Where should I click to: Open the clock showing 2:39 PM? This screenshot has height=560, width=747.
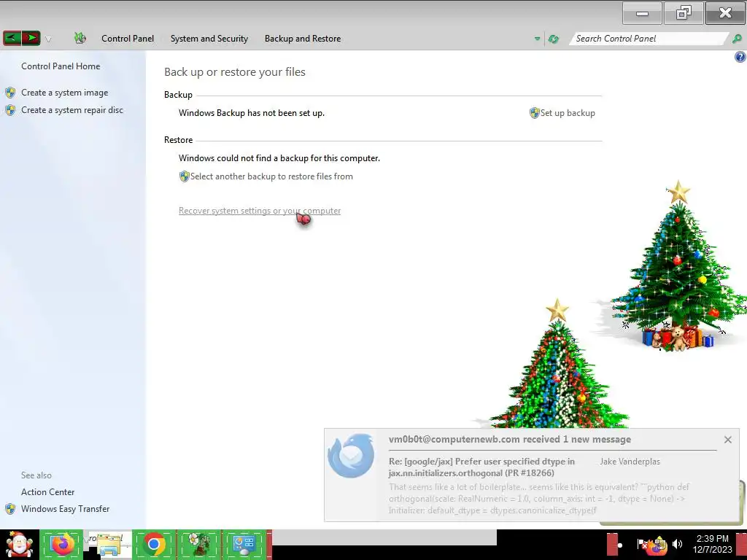pos(712,544)
